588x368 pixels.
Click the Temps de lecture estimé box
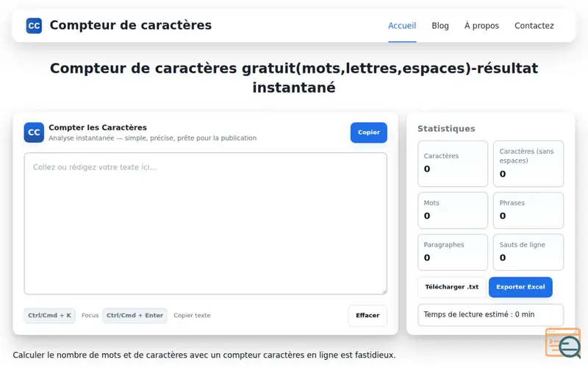pyautogui.click(x=490, y=315)
